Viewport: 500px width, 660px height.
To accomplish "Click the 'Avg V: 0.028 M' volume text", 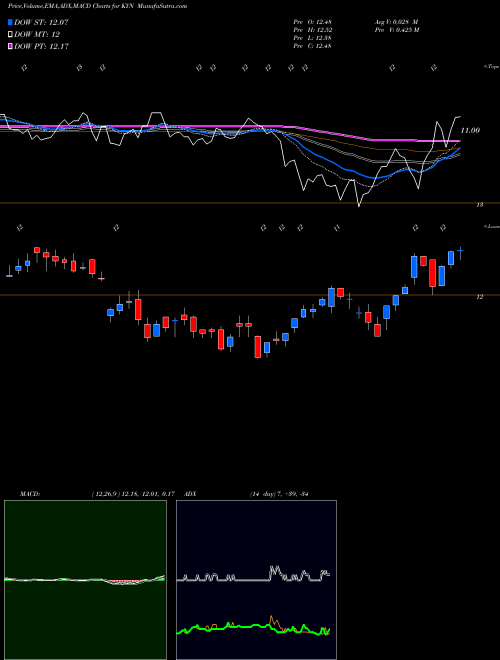I will click(396, 22).
